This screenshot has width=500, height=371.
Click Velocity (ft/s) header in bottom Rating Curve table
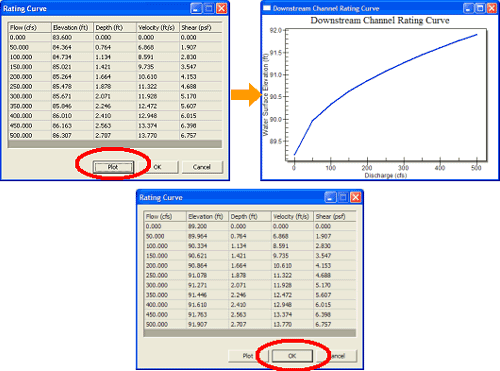tap(292, 217)
